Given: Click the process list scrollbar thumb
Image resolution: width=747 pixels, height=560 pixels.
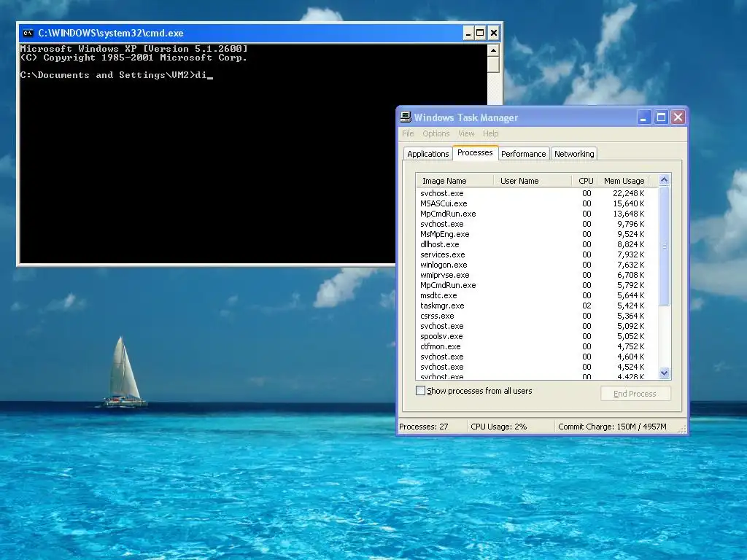Looking at the screenshot, I should click(664, 246).
